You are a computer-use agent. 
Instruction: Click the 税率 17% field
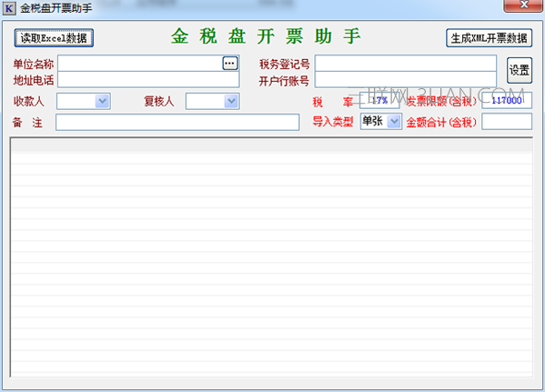(379, 101)
